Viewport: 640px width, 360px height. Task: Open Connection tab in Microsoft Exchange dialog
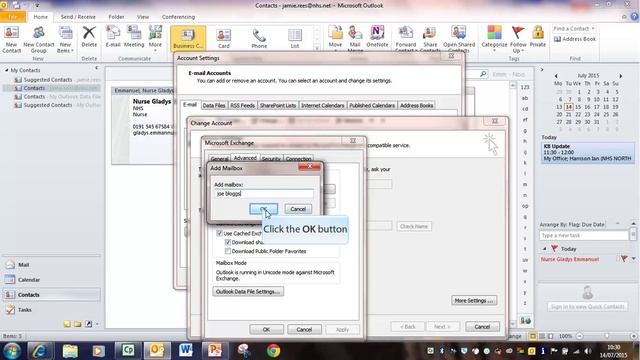tap(298, 159)
